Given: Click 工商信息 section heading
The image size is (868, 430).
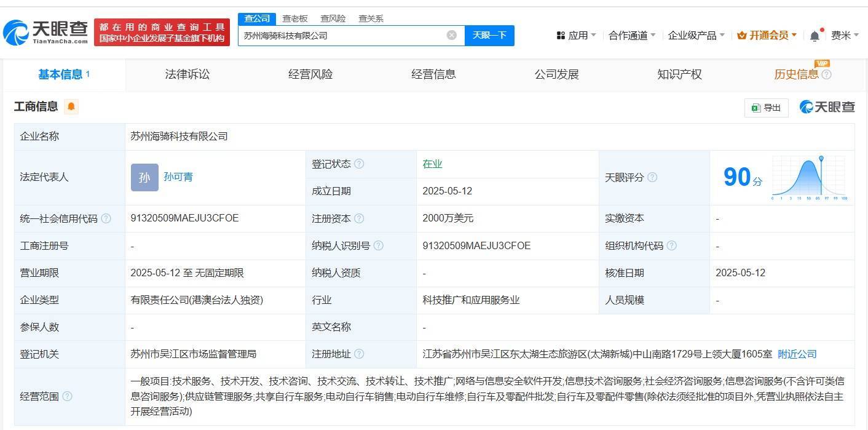Looking at the screenshot, I should 36,107.
